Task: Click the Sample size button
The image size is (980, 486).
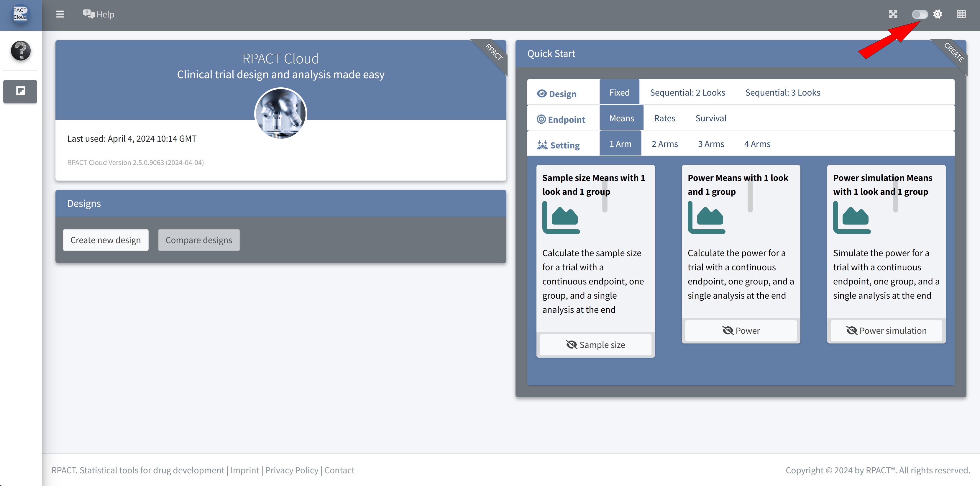Action: (x=595, y=345)
